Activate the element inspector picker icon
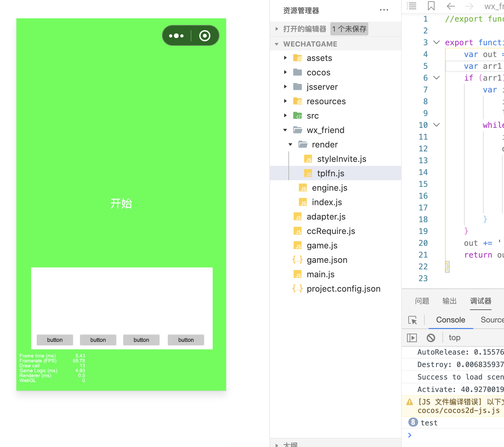Image resolution: width=504 pixels, height=447 pixels. [x=413, y=320]
